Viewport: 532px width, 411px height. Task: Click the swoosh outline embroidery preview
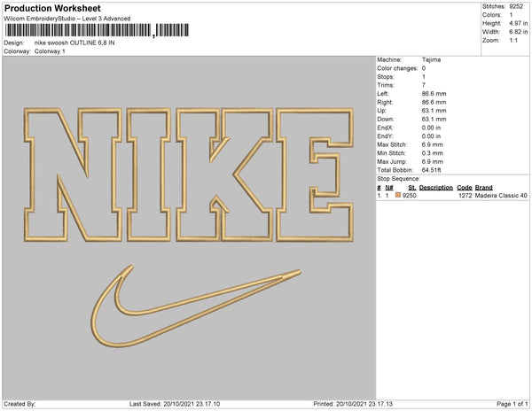(x=196, y=306)
